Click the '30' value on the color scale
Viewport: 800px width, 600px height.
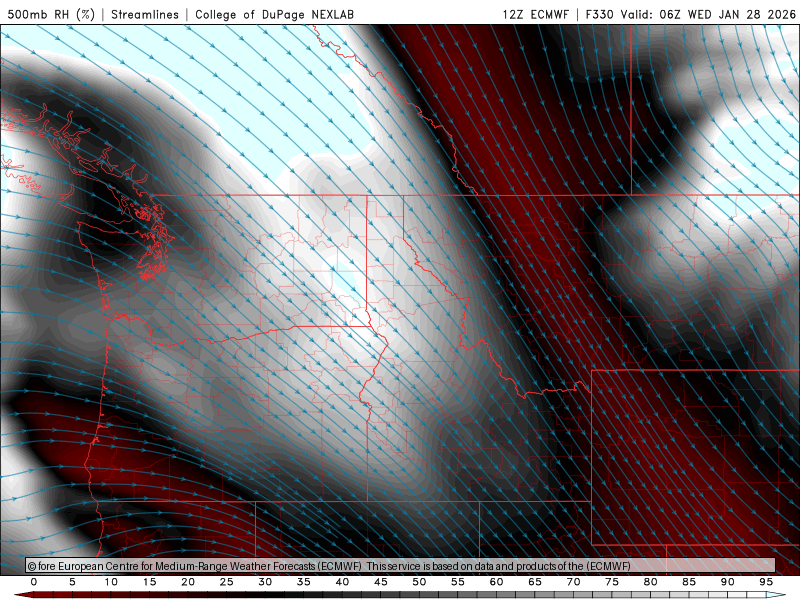coord(265,582)
